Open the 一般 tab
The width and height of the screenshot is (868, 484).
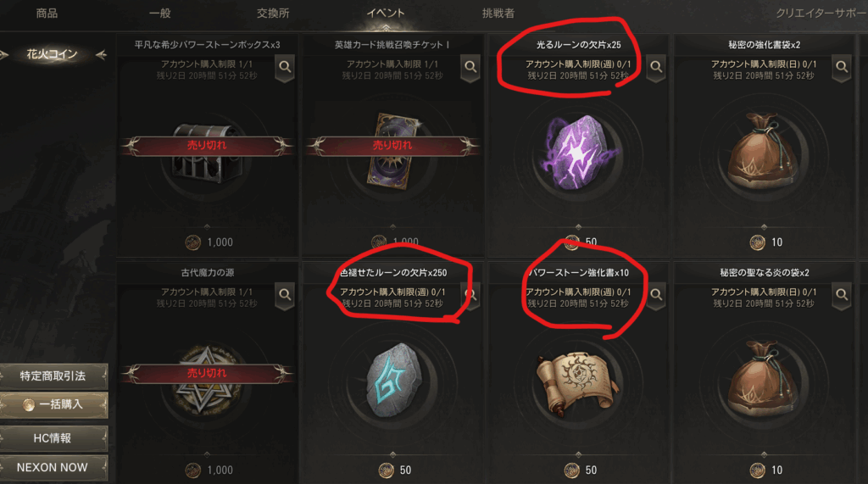(x=160, y=14)
